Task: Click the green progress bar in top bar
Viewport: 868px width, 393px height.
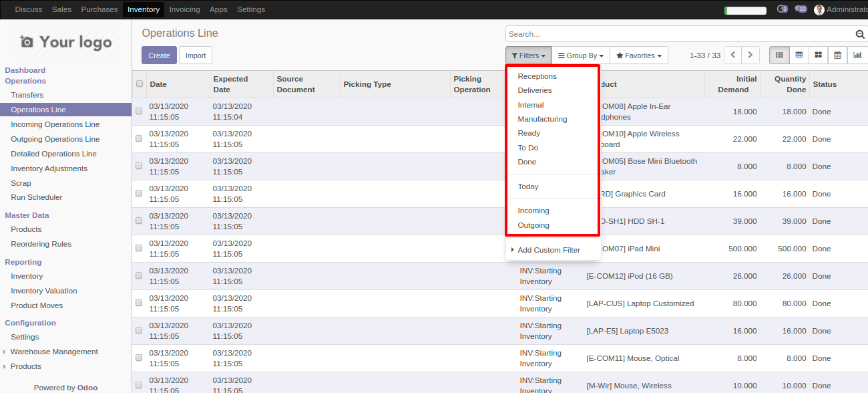Action: [745, 10]
